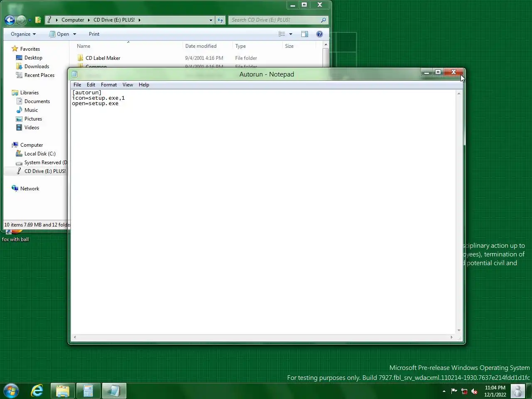This screenshot has width=532, height=399.
Task: Click Notepad horizontal scrollbar right arrow
Action: click(x=452, y=337)
